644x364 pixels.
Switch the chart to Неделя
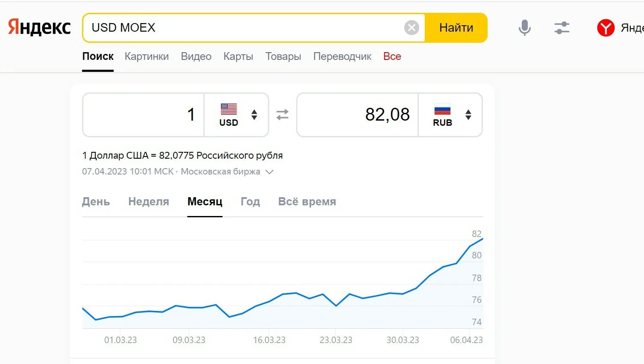pyautogui.click(x=149, y=201)
